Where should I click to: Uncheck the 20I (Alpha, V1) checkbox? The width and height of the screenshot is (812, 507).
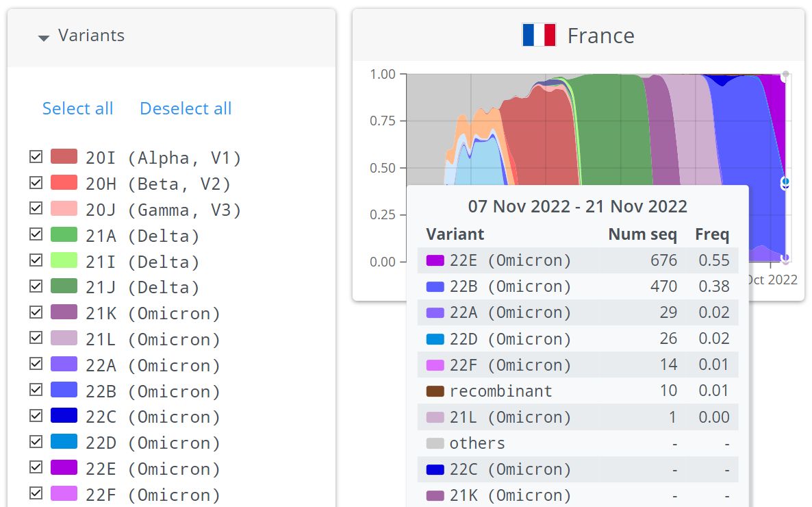pyautogui.click(x=36, y=157)
